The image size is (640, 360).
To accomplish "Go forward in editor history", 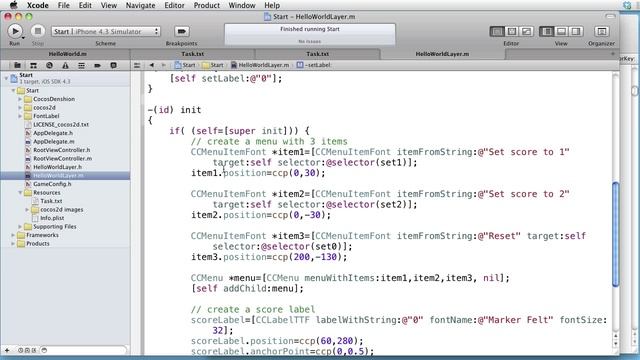I will 164,65.
